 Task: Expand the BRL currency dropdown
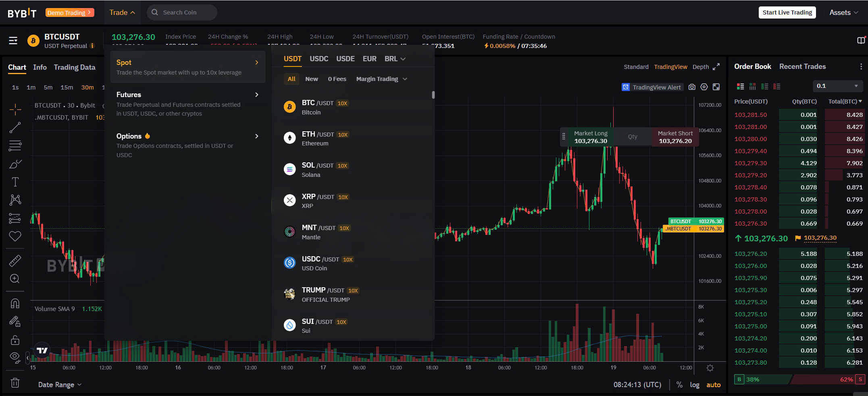[x=395, y=59]
